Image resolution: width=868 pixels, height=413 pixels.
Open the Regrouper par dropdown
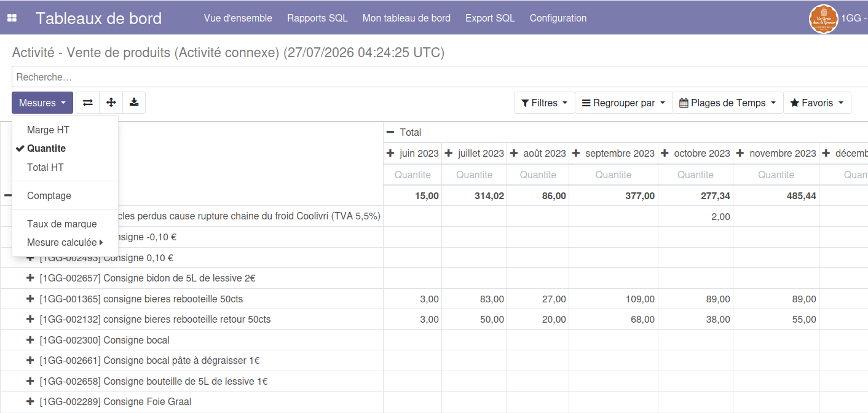[623, 103]
